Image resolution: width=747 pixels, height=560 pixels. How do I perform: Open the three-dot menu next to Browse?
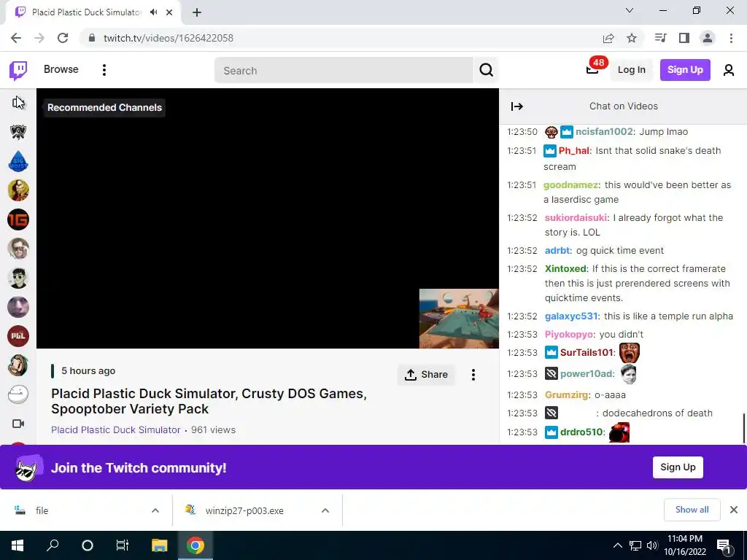pyautogui.click(x=104, y=70)
